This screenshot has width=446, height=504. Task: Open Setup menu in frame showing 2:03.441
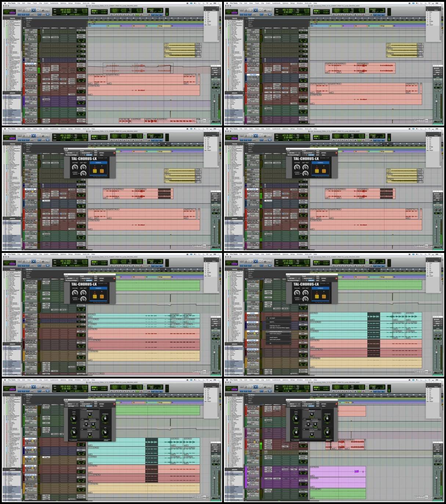click(293, 380)
